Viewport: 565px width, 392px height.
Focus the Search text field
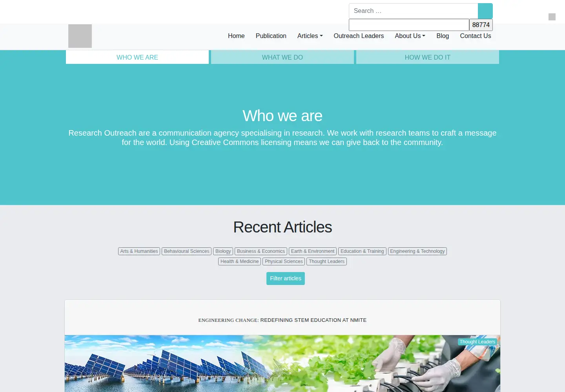pyautogui.click(x=414, y=11)
